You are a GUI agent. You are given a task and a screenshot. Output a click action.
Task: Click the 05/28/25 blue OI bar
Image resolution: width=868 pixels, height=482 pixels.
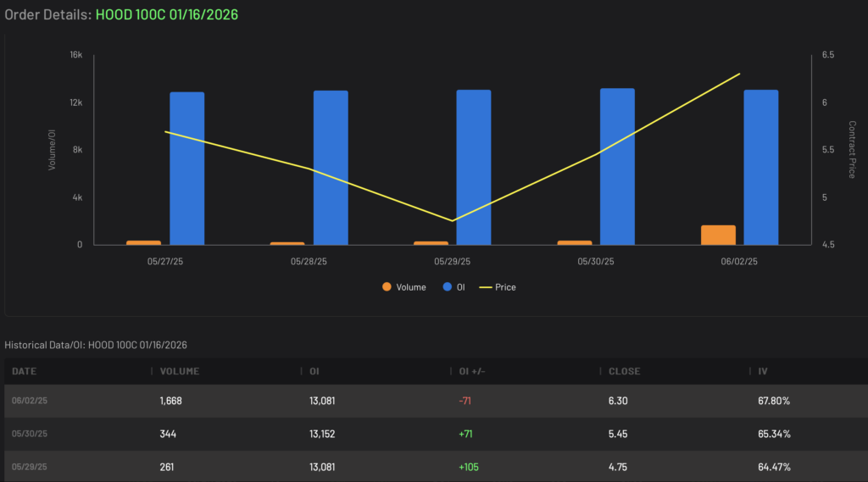point(331,168)
